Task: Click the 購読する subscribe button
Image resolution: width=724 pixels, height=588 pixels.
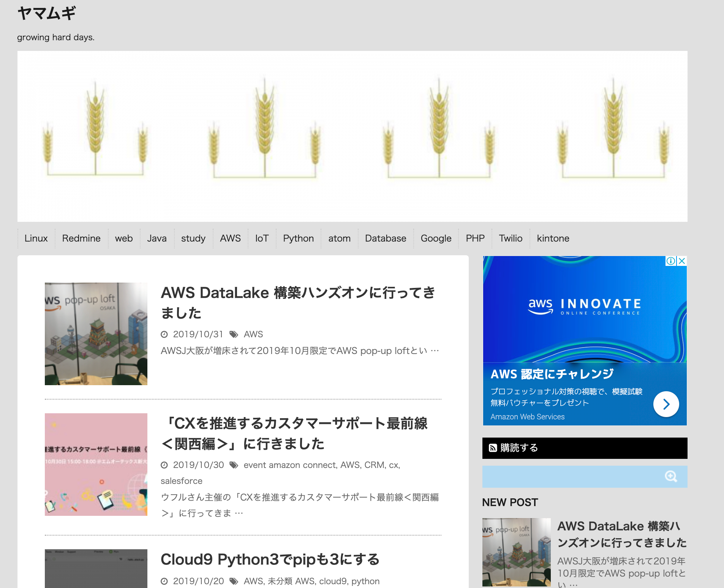Action: [x=585, y=448]
